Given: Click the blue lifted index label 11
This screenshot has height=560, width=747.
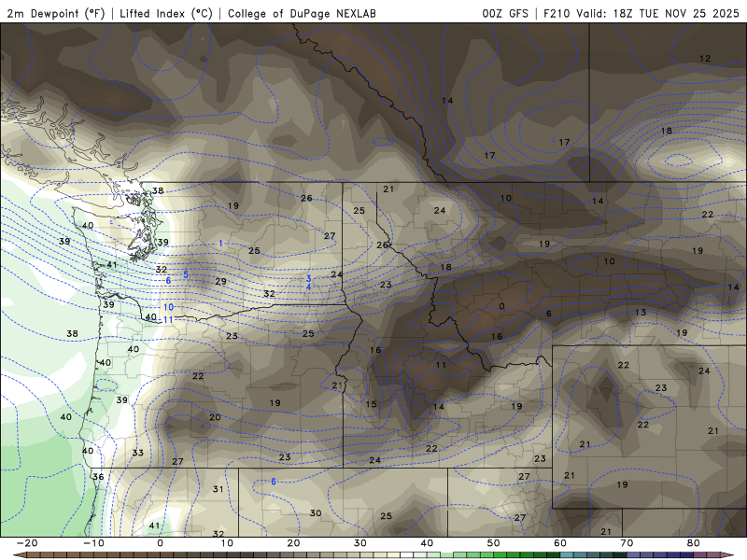Looking at the screenshot, I should (x=168, y=319).
